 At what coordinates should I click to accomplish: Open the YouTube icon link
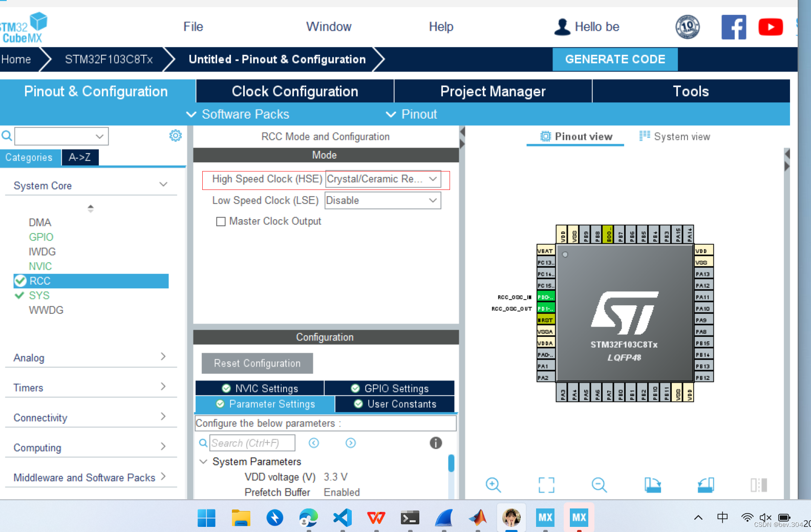[x=771, y=27]
